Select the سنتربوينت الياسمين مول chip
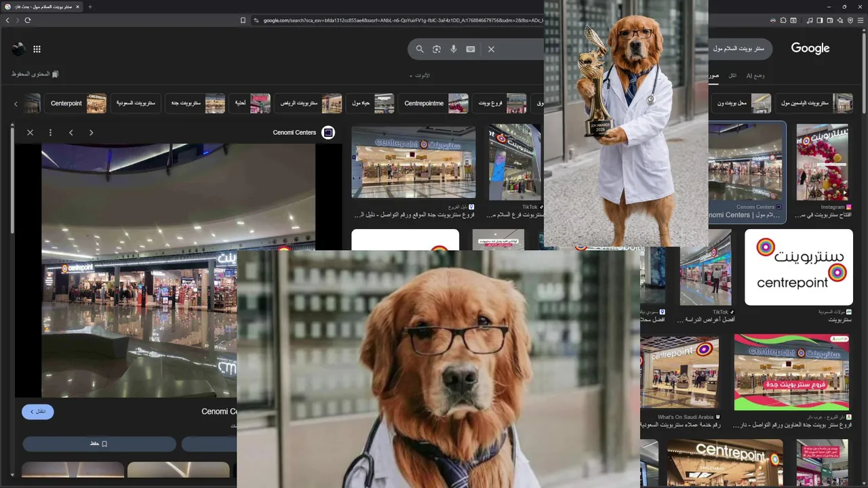 [x=815, y=103]
